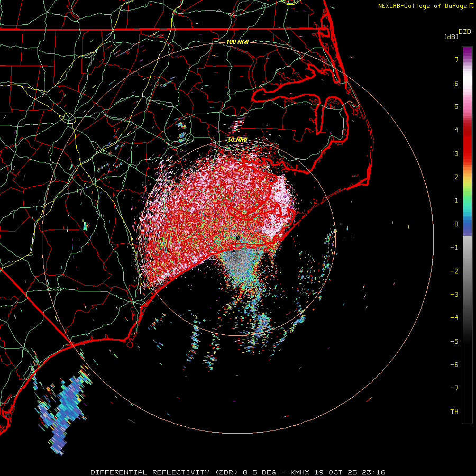
Task: Click the -1 dB legend value
Action: tap(454, 248)
